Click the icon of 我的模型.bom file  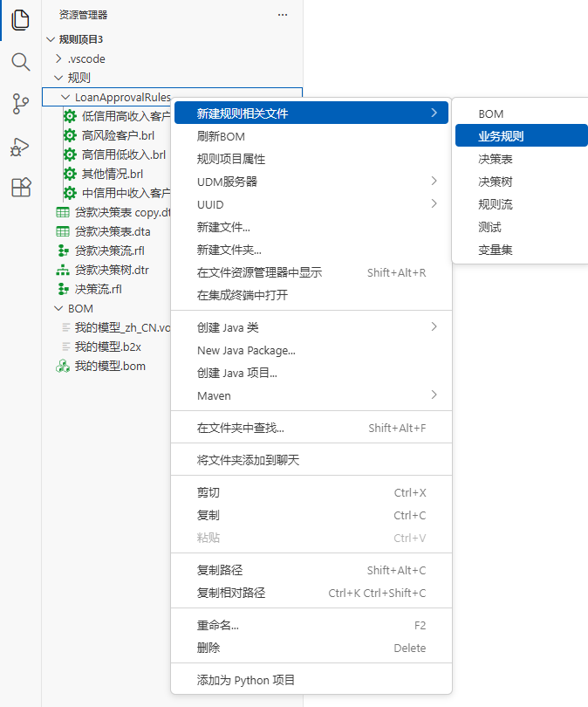63,366
